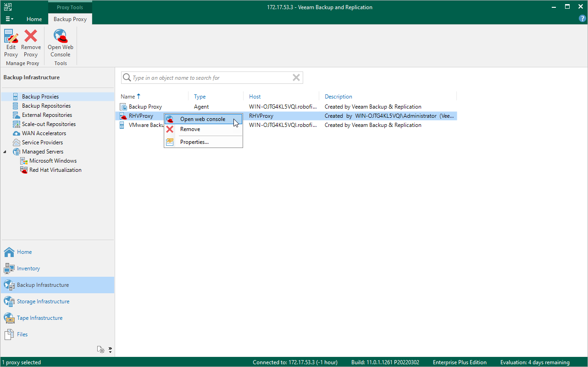
Task: Select Microsoft Windows under Managed Servers
Action: click(x=53, y=161)
